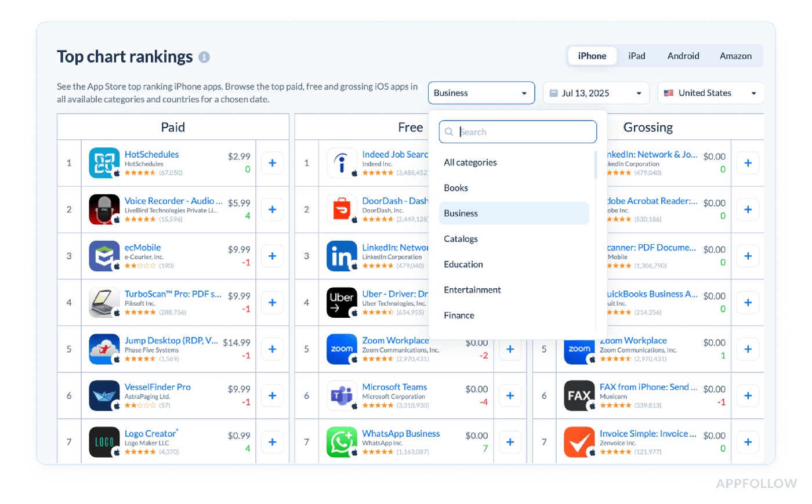
Task: Open Microsoft Teams title link
Action: coord(394,387)
